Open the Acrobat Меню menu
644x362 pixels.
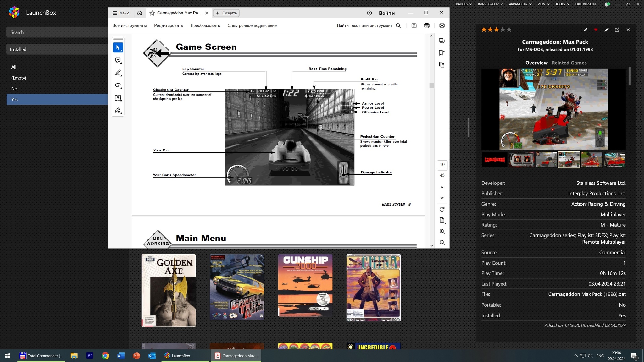coord(121,13)
